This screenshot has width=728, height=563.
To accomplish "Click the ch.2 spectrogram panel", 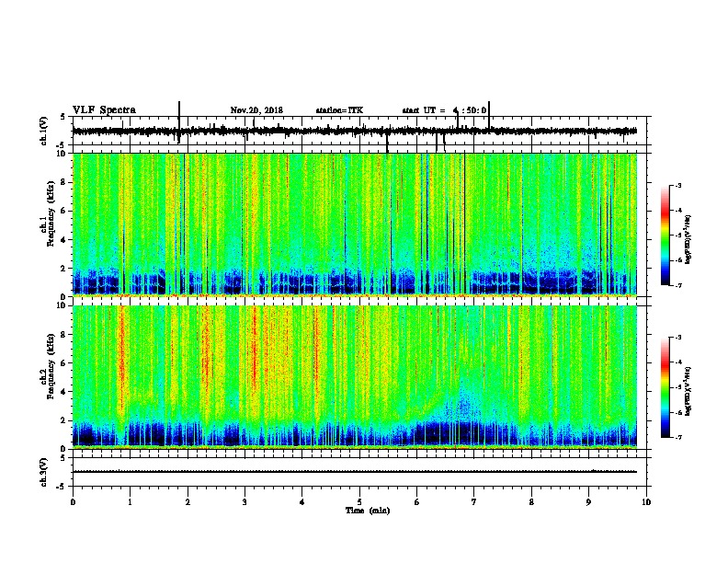I will pos(355,377).
